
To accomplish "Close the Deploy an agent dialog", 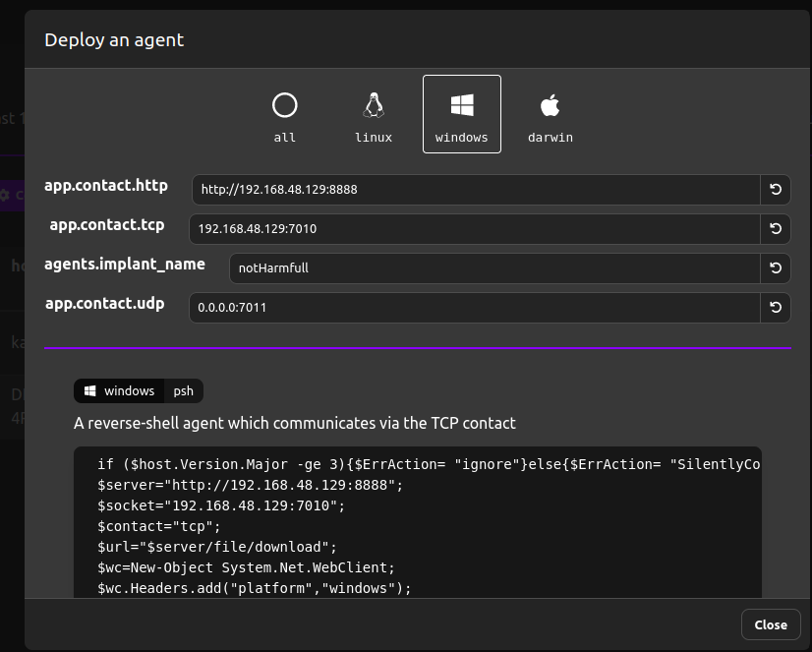I will [x=771, y=624].
